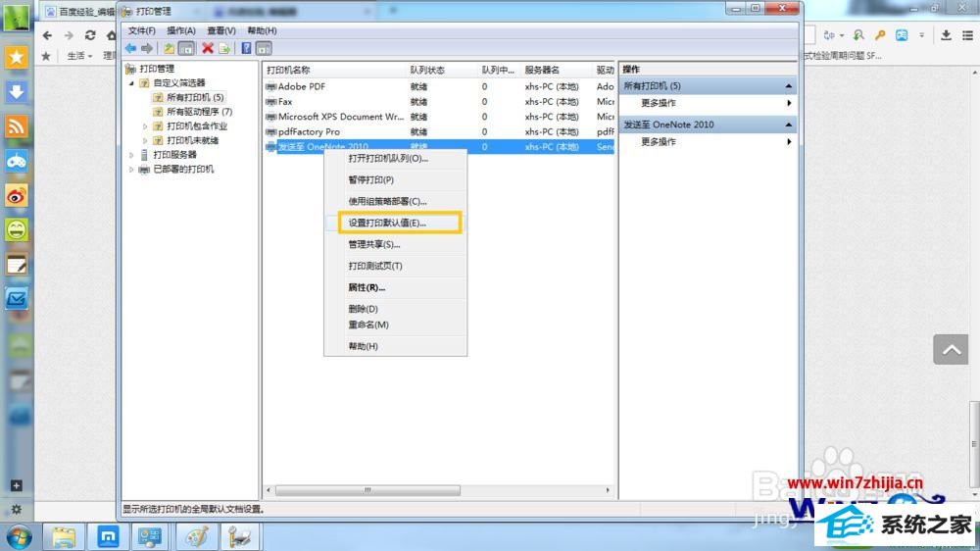This screenshot has height=551, width=980.
Task: Choose 暂停打印(P) in context menu
Action: (396, 179)
